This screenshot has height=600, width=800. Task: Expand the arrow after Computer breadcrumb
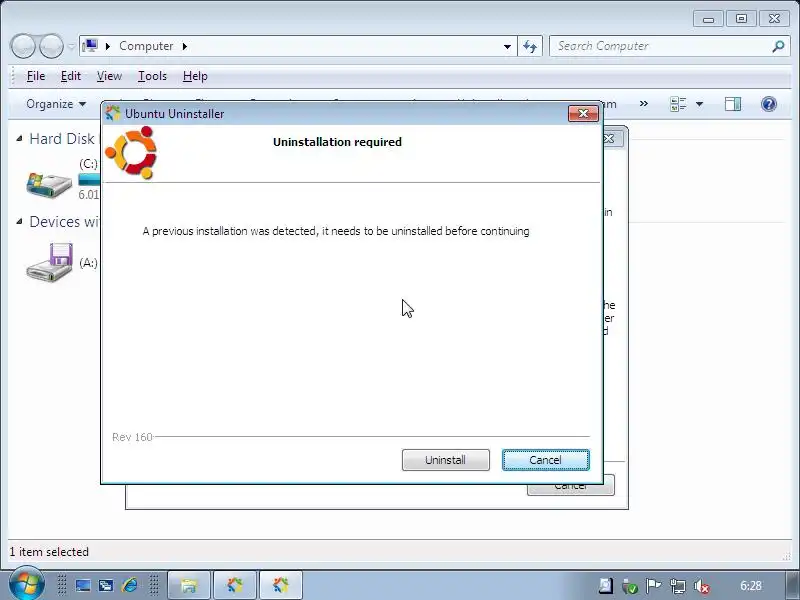[185, 46]
